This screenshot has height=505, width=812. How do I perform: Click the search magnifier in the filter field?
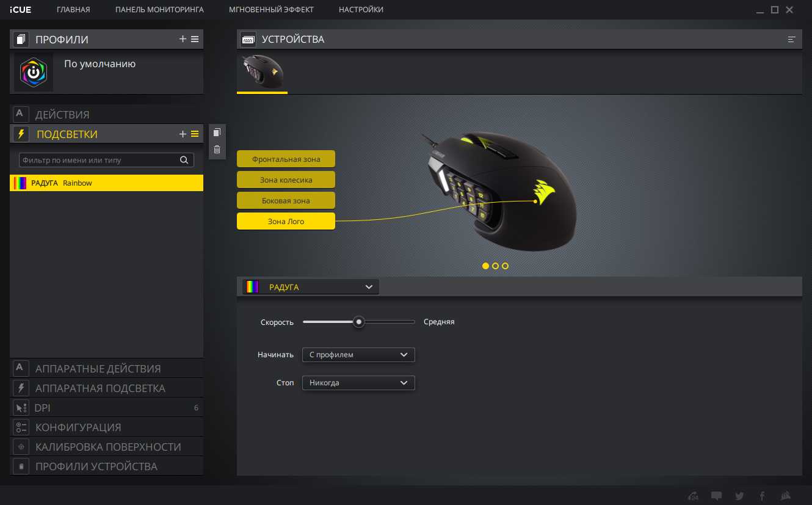184,160
